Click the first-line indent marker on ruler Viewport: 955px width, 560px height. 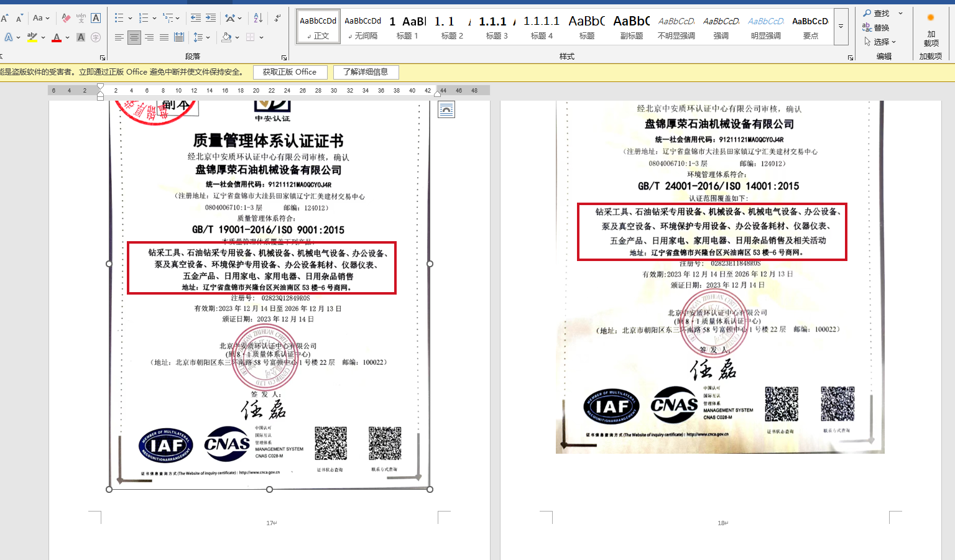point(100,86)
